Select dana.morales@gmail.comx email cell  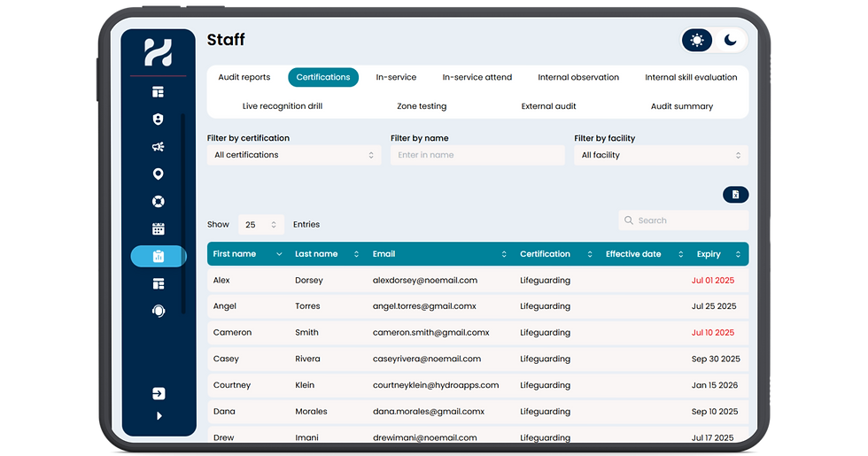[x=429, y=411]
